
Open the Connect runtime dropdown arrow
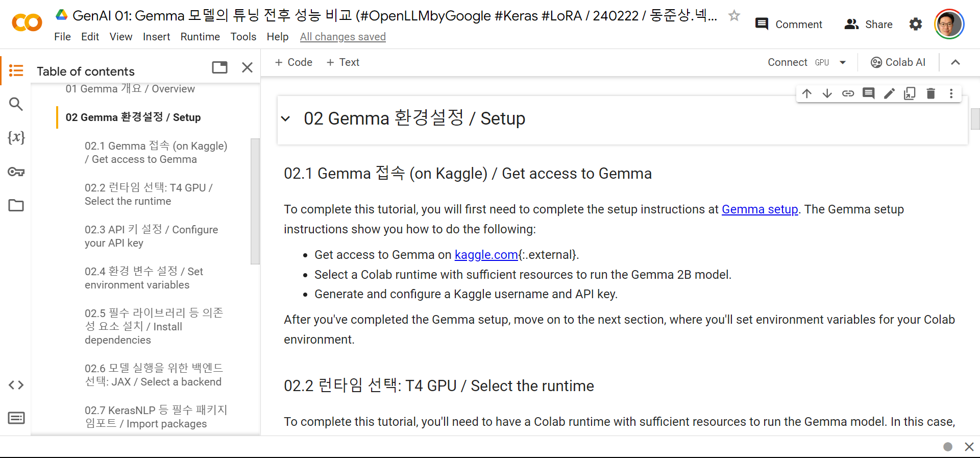point(843,62)
